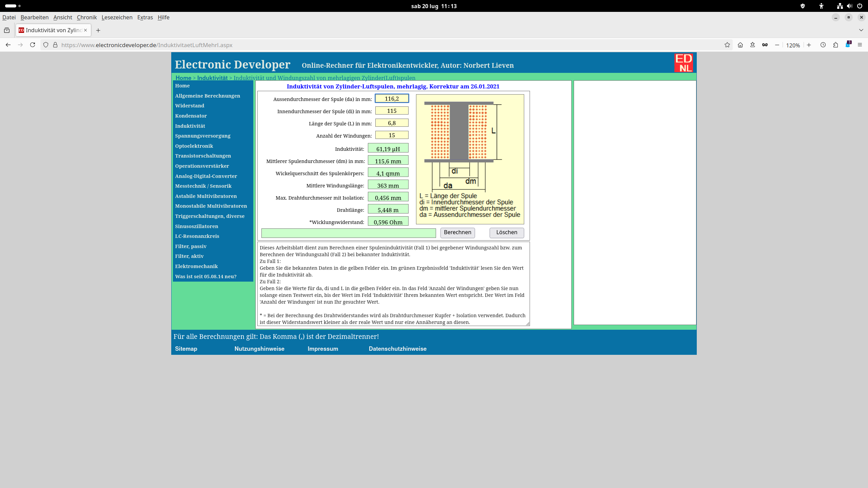Zoom out with the minus icon
The width and height of the screenshot is (868, 488).
click(777, 45)
